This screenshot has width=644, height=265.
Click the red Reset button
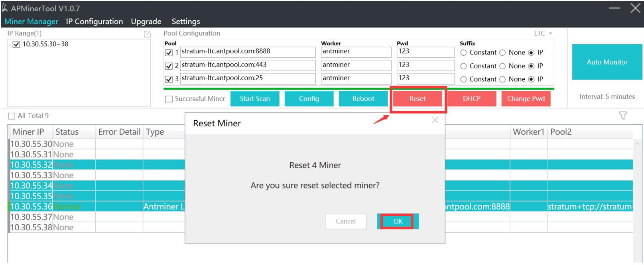point(418,99)
